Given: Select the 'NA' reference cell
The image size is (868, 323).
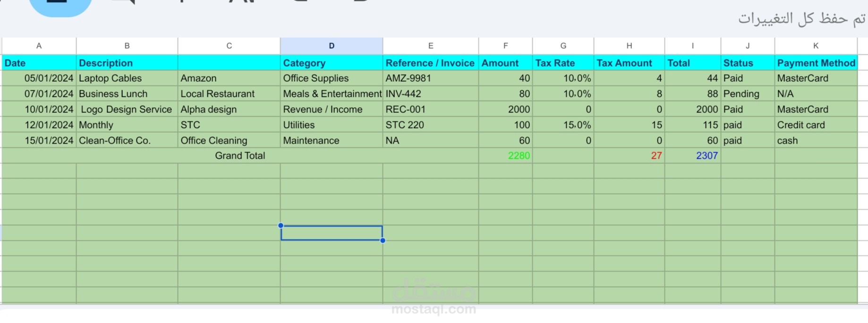Looking at the screenshot, I should pyautogui.click(x=431, y=141).
